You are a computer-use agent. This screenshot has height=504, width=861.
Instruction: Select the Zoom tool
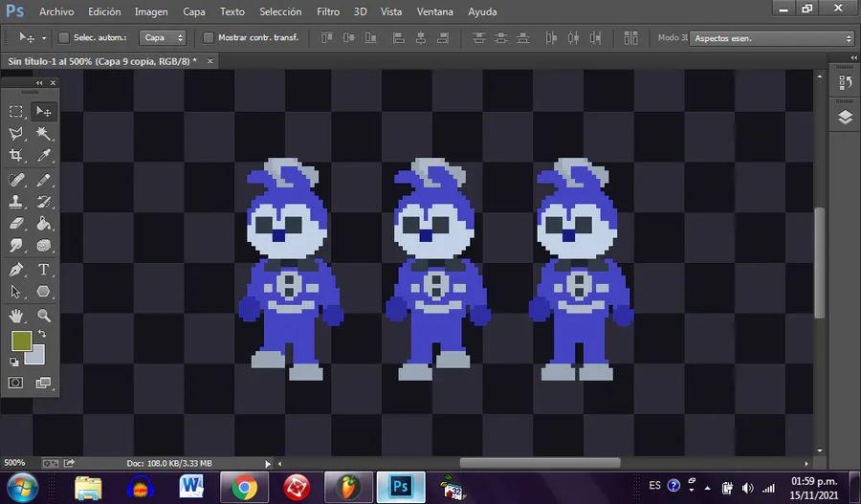[44, 316]
